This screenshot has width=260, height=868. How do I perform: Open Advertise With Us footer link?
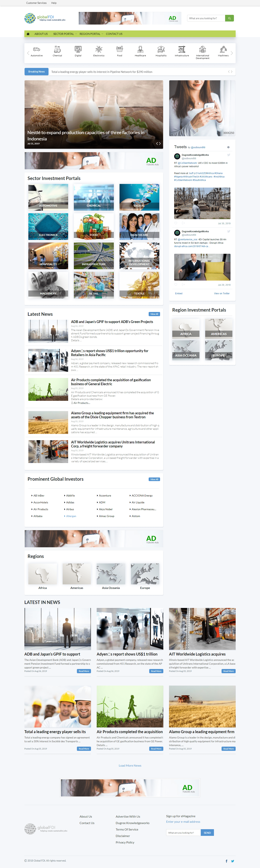click(x=128, y=816)
